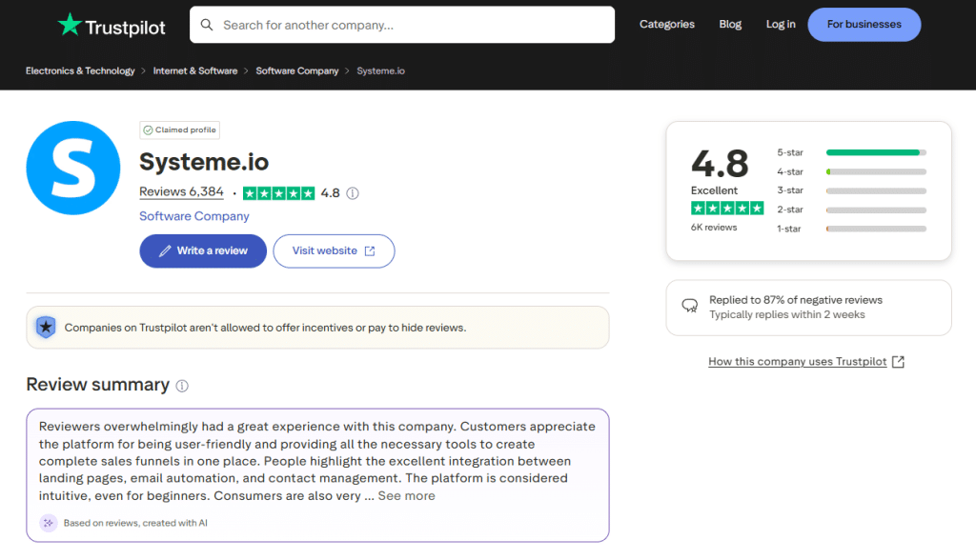This screenshot has height=560, width=976.
Task: Click the info icon next to Review summary heading
Action: [181, 386]
